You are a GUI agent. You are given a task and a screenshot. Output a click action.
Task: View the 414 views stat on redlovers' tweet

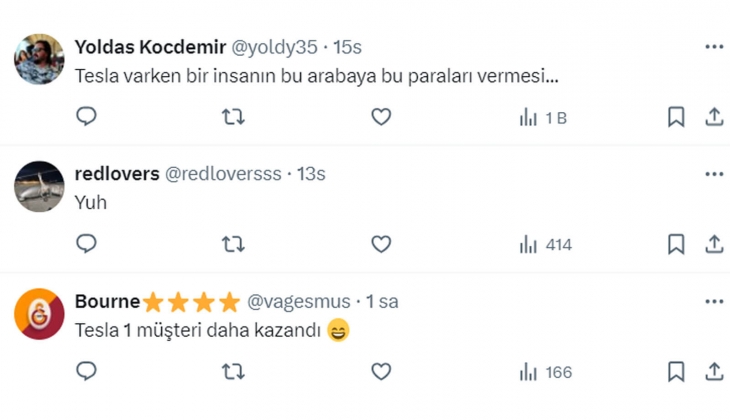[x=545, y=244]
